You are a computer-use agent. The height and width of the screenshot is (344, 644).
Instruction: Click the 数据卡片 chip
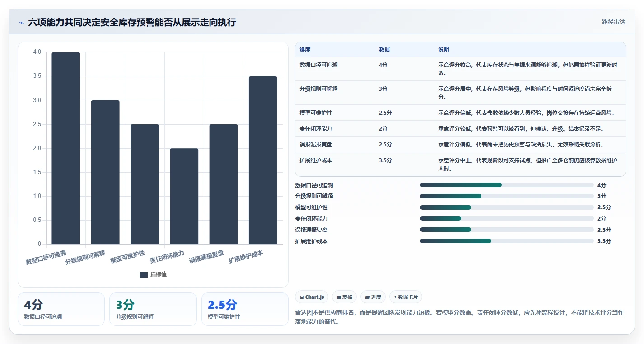click(406, 297)
